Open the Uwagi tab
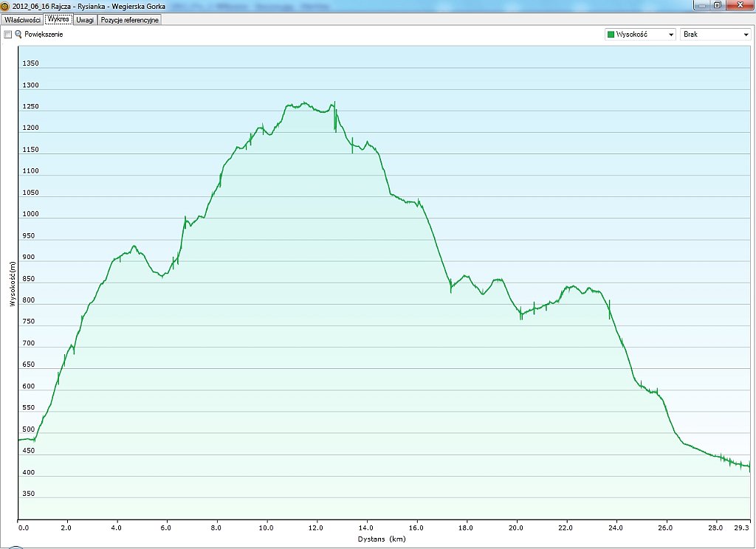This screenshot has width=756, height=549. pos(85,20)
